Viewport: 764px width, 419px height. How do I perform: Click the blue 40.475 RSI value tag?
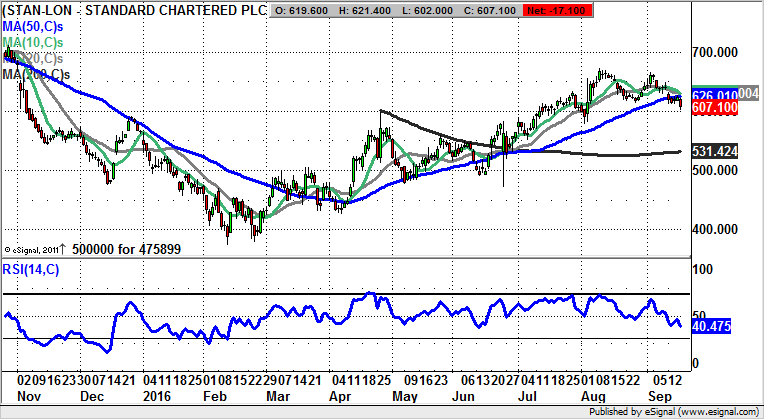click(713, 325)
